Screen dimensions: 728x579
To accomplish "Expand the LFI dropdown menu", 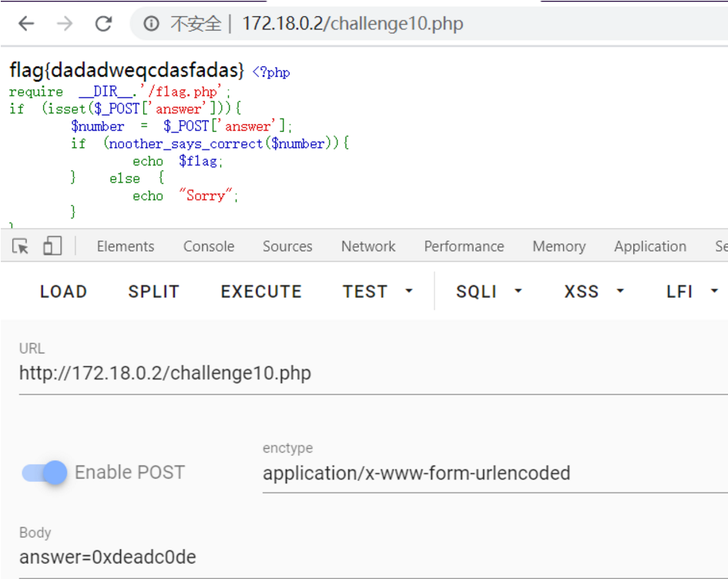I will 692,291.
